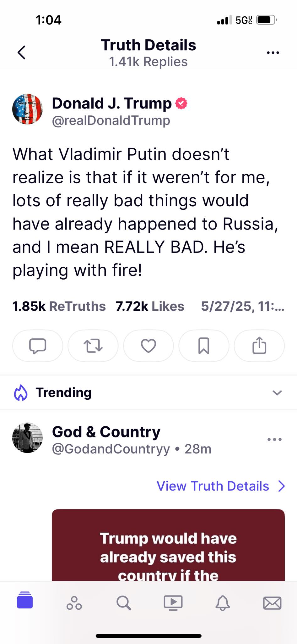Bookmark this Truth
The image size is (297, 644).
(204, 346)
